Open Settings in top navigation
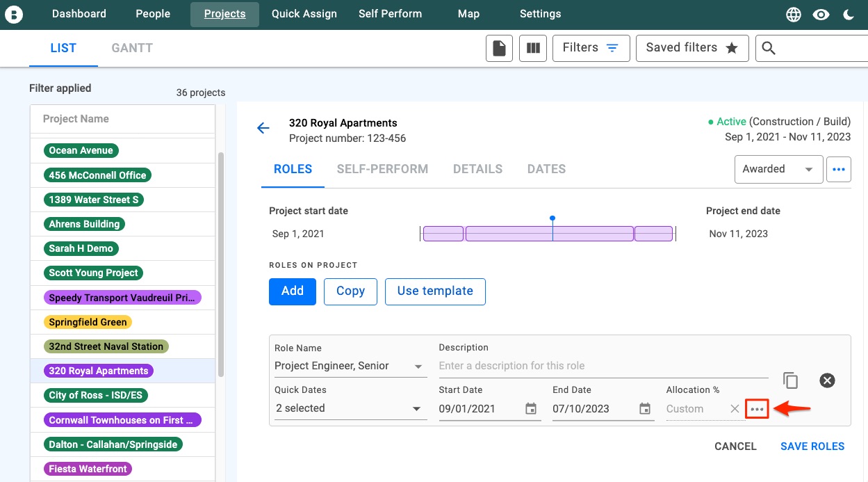Image resolution: width=868 pixels, height=482 pixels. (x=540, y=14)
